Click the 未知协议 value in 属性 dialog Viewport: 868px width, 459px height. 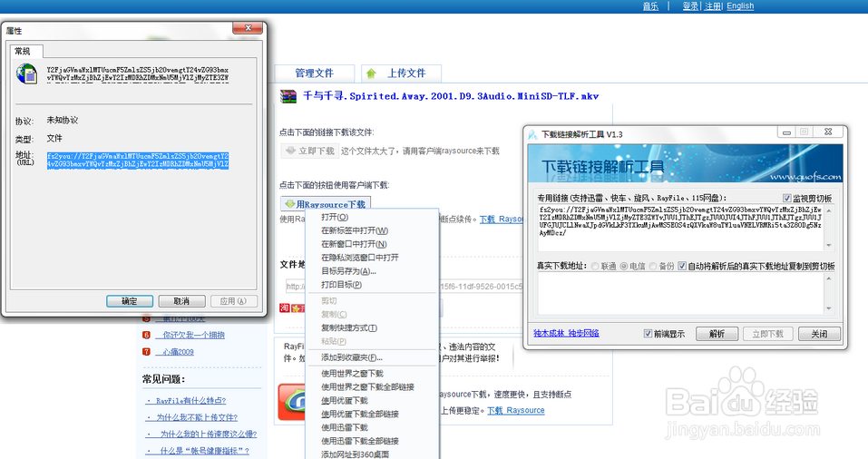pos(63,120)
